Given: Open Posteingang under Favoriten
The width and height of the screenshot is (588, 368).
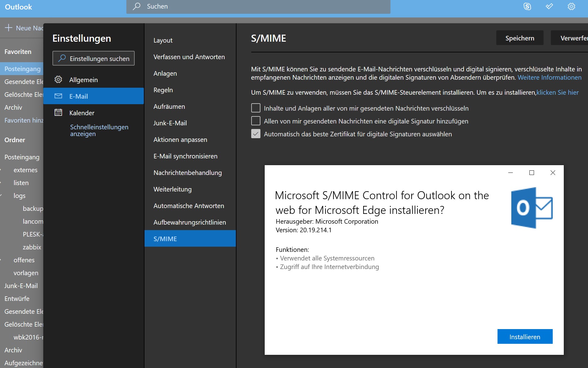Looking at the screenshot, I should coord(22,69).
